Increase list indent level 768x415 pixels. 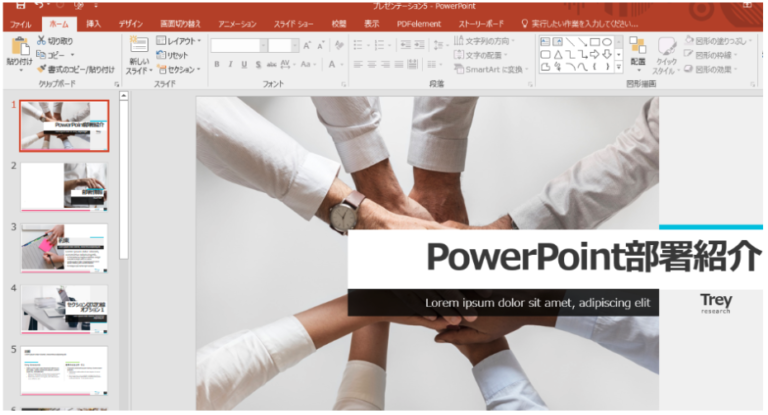pyautogui.click(x=419, y=45)
